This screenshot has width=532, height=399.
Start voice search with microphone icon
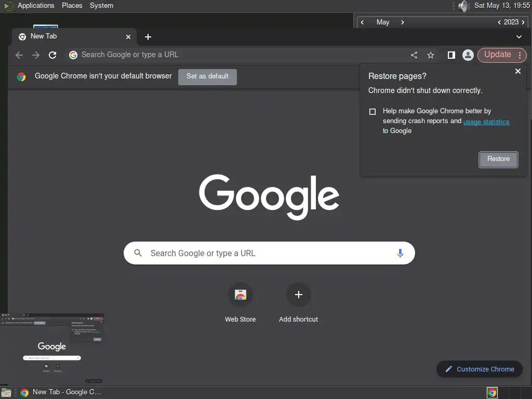coord(400,253)
